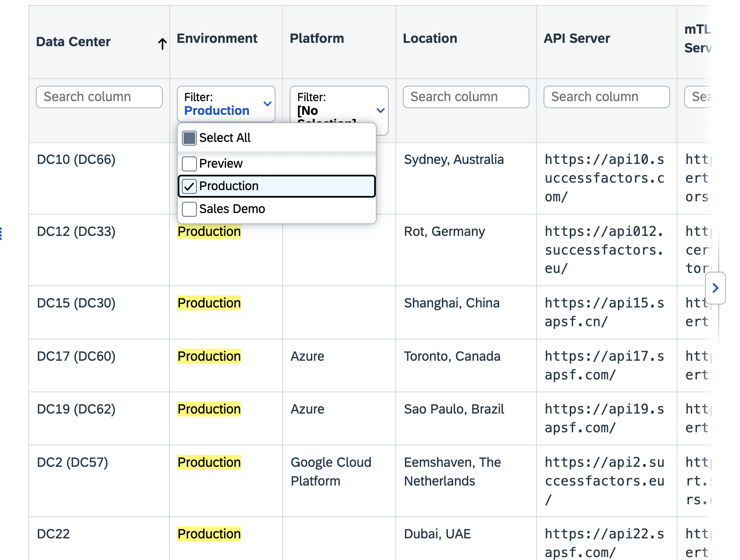The image size is (740, 560).
Task: Click the Location column header
Action: point(430,39)
